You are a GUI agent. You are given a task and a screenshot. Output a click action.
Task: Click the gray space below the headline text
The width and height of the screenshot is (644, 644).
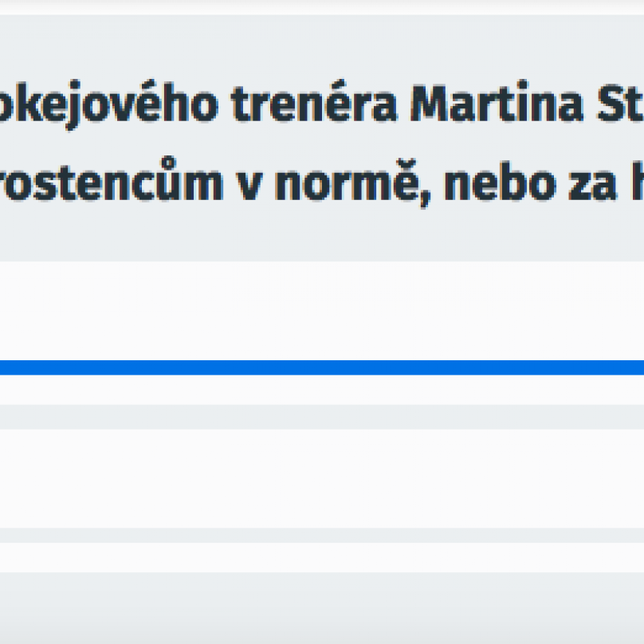pyautogui.click(x=322, y=236)
